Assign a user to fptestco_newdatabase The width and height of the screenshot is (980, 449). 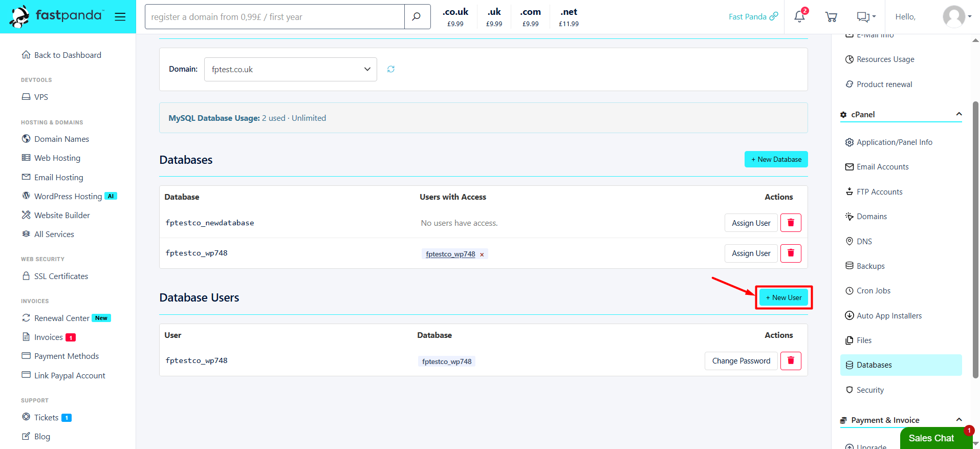[x=751, y=223]
